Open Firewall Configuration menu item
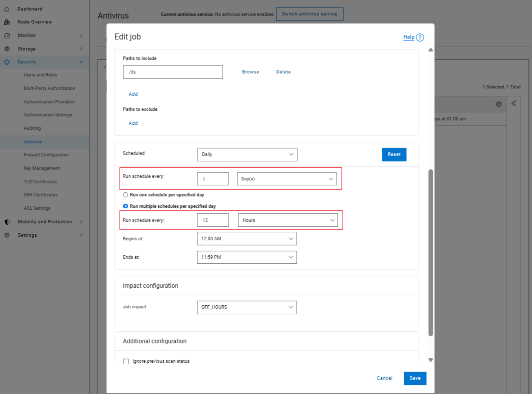The image size is (532, 394). pyautogui.click(x=46, y=155)
